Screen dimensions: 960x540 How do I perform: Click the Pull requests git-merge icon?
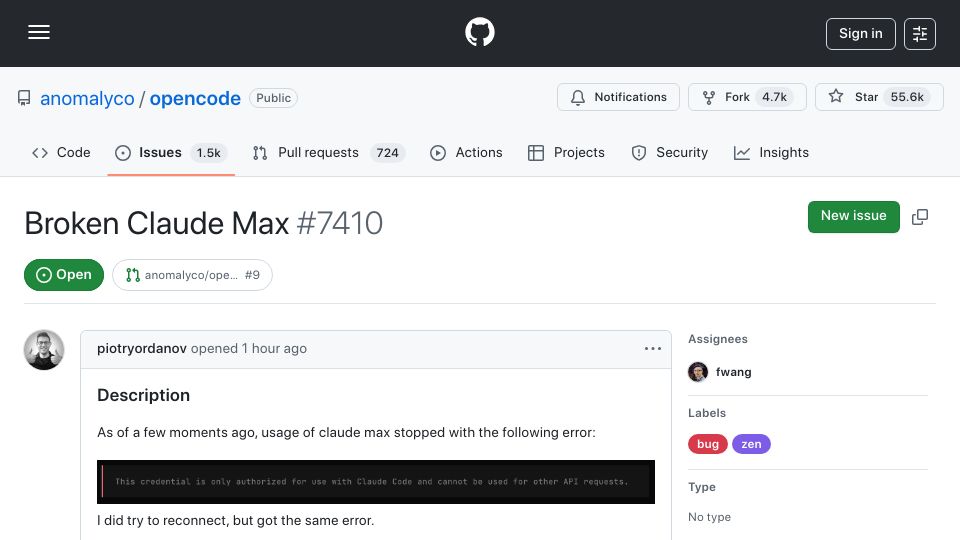pyautogui.click(x=260, y=153)
